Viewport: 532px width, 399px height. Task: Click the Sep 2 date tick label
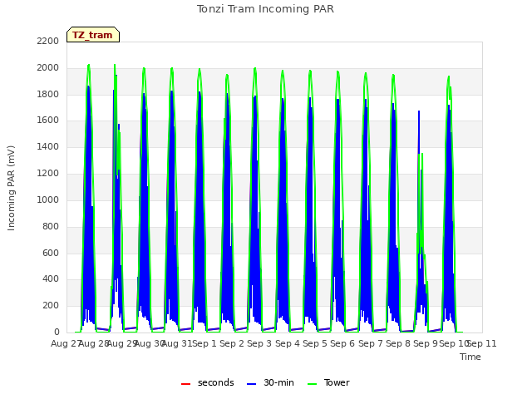pyautogui.click(x=232, y=343)
